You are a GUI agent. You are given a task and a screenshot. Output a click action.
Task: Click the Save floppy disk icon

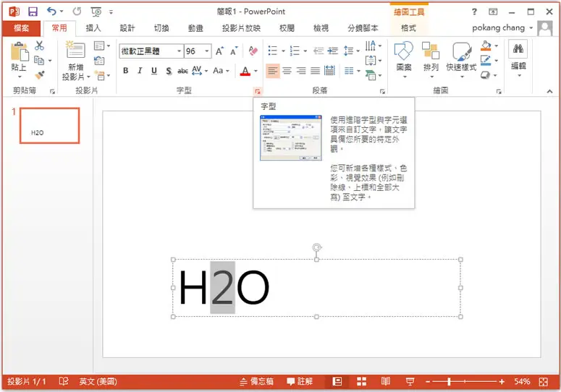click(x=33, y=12)
